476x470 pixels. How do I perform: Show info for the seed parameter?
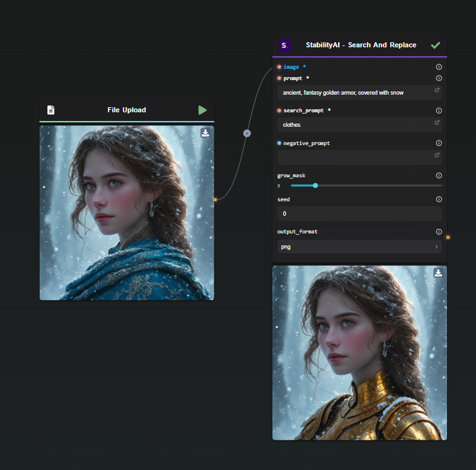point(439,199)
